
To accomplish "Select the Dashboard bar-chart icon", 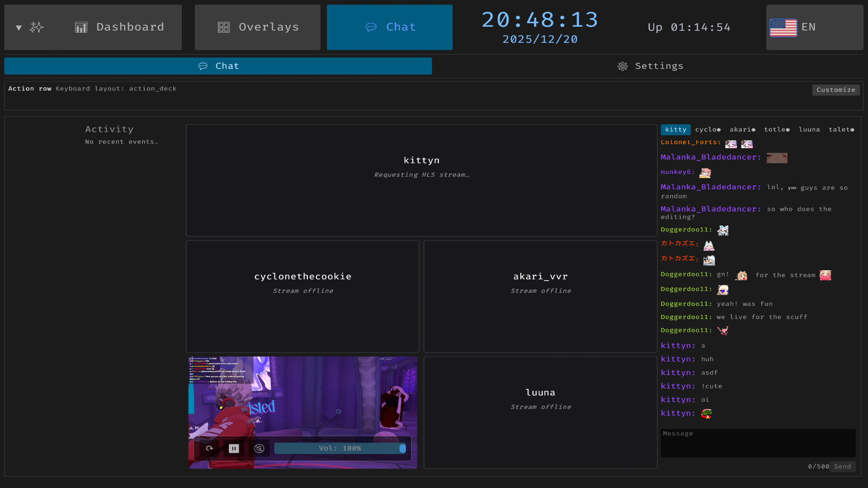I will pos(80,27).
